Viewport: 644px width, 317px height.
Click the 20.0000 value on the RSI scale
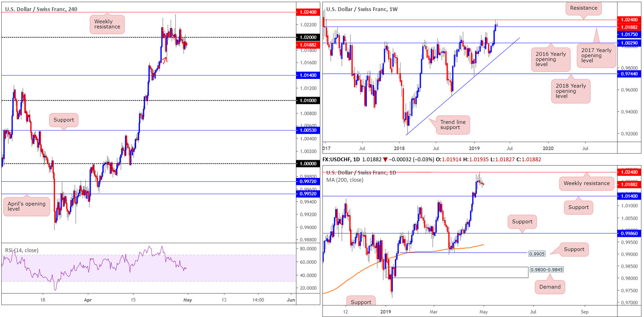(x=307, y=288)
